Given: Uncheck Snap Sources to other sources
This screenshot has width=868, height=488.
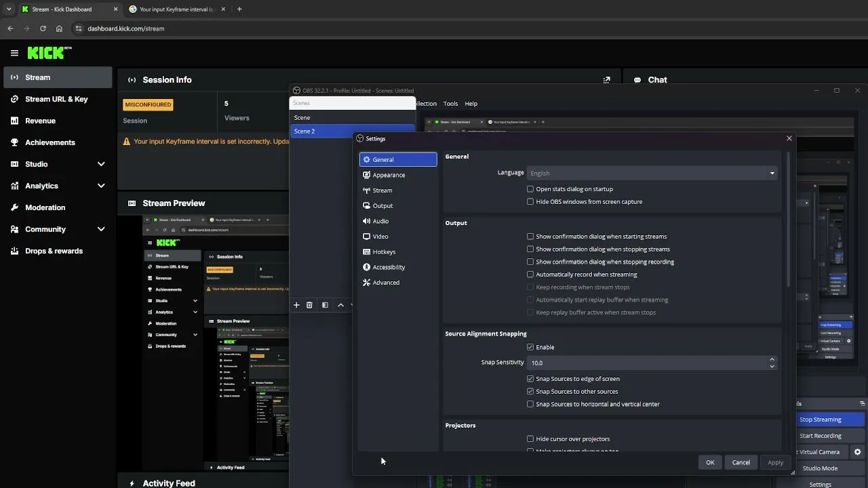Looking at the screenshot, I should point(530,392).
